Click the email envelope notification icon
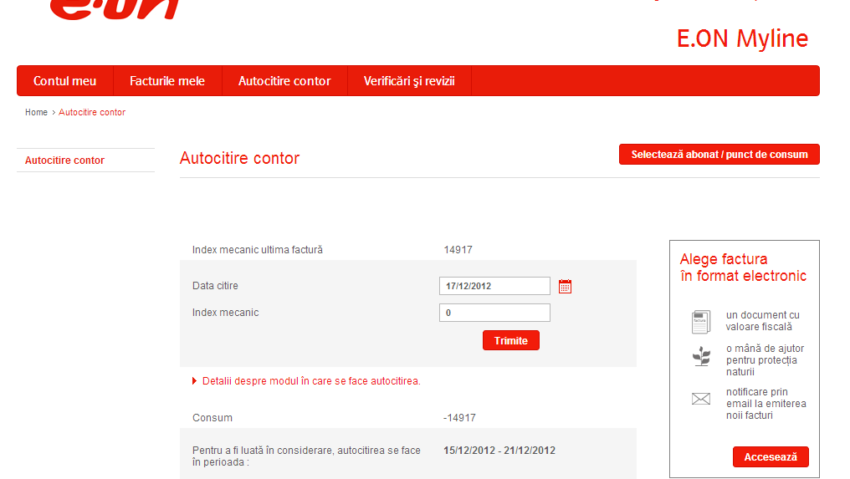This screenshot has width=850, height=479. (701, 399)
